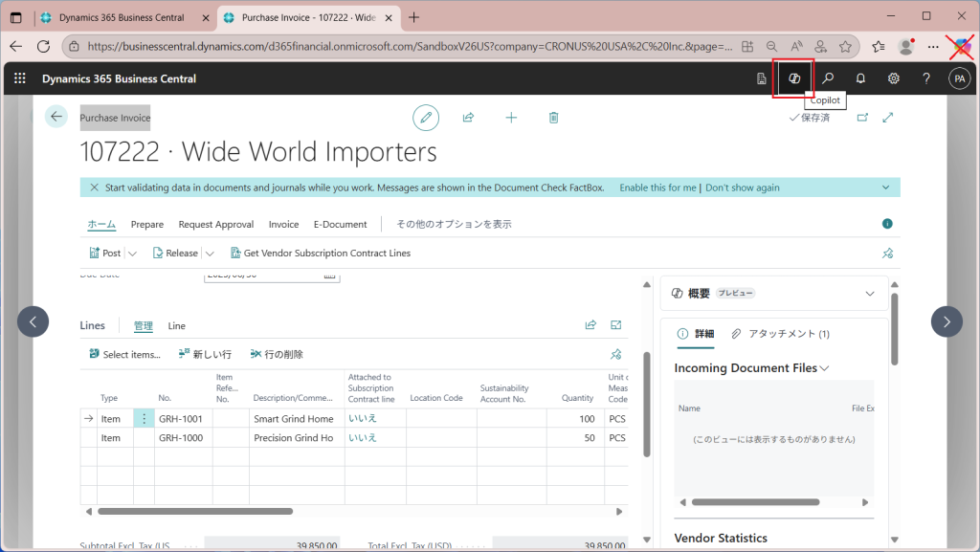Open the Invoice menu tab
The image size is (980, 552).
click(x=283, y=224)
